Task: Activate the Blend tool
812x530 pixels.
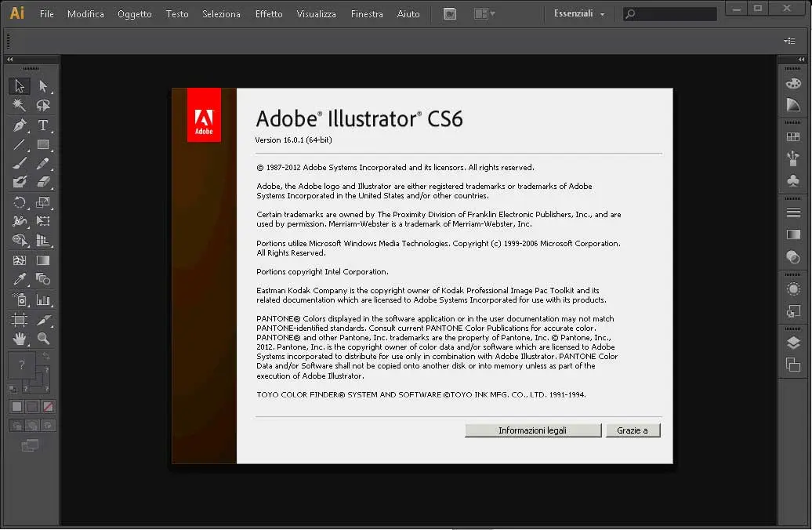Action: pyautogui.click(x=43, y=279)
